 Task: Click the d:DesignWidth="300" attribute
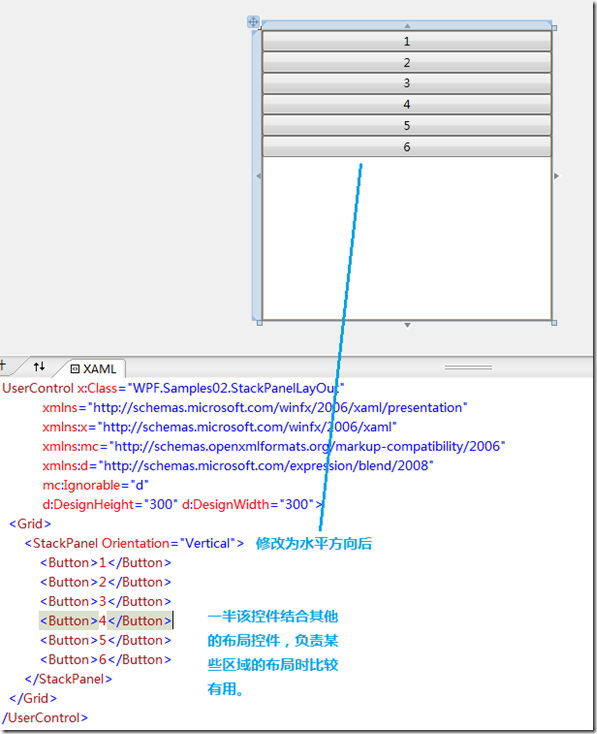248,505
